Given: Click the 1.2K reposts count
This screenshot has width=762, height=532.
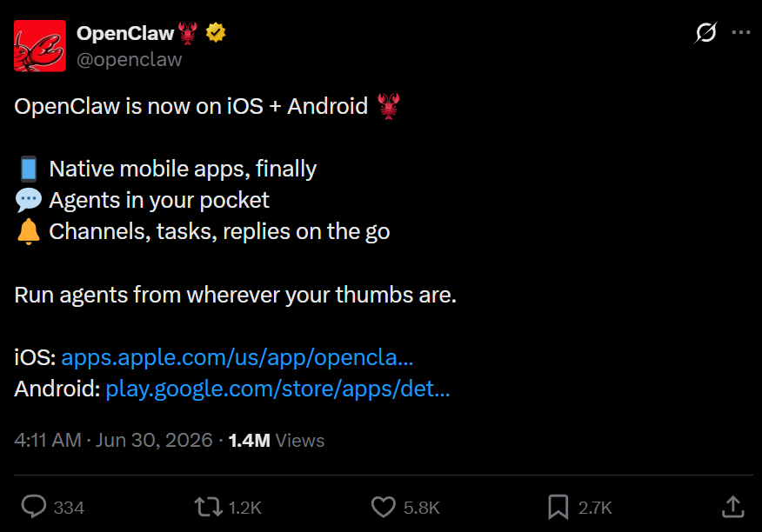Looking at the screenshot, I should (245, 508).
